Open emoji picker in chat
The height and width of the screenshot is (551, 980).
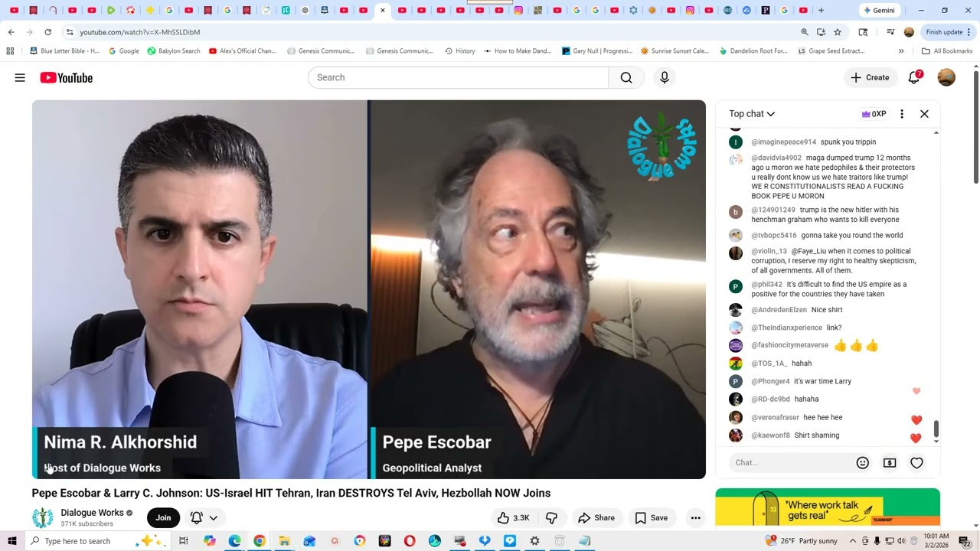click(x=863, y=462)
